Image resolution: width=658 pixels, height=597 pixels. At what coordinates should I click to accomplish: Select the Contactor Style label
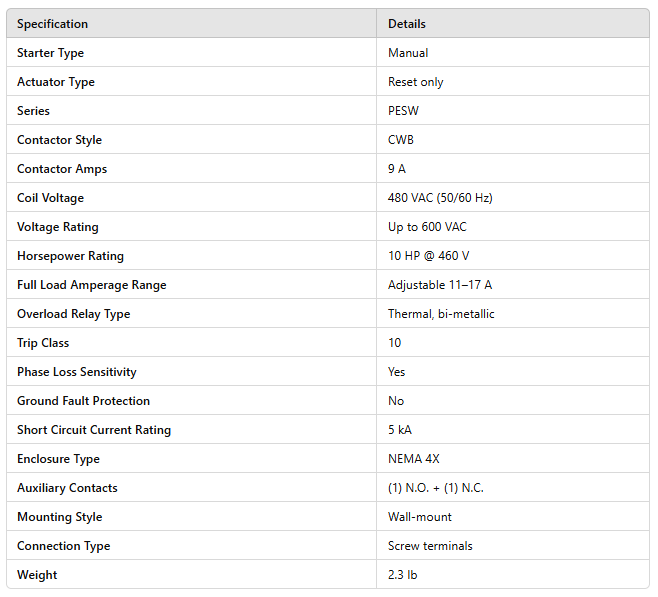(x=59, y=140)
